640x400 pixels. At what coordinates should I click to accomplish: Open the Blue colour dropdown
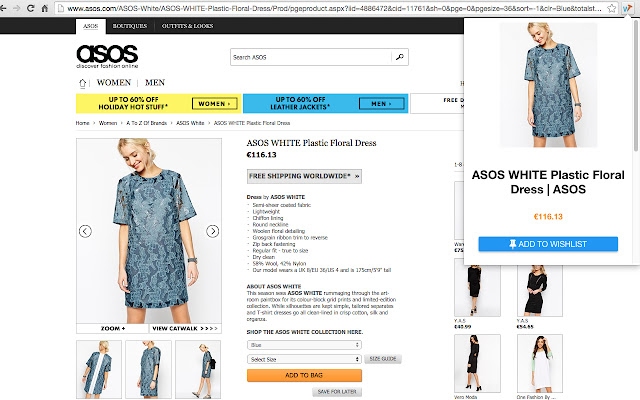[x=304, y=345]
